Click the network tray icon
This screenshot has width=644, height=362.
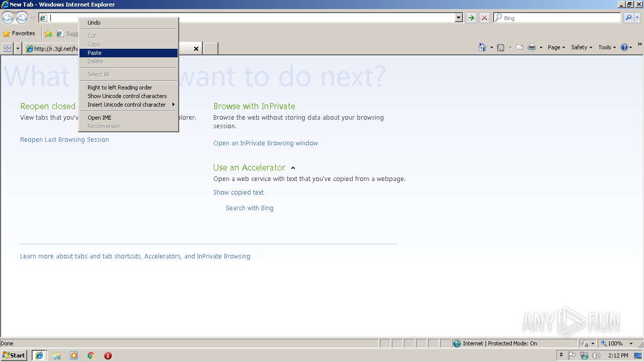point(584,355)
